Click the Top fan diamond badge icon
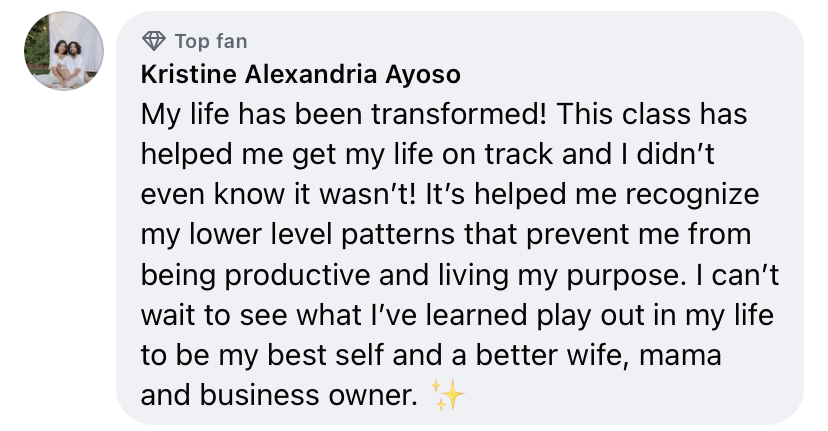The image size is (828, 431). pyautogui.click(x=153, y=41)
